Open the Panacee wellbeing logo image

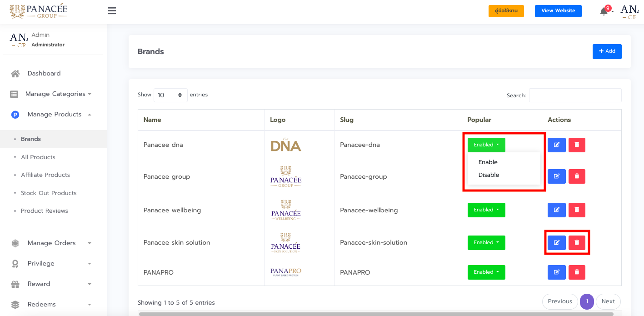click(286, 210)
